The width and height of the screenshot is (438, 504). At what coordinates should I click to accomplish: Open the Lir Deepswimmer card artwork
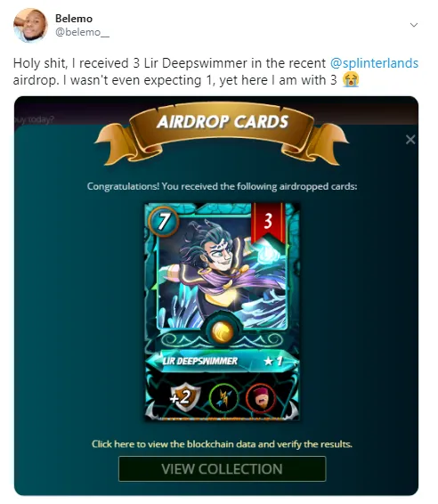tap(223, 273)
